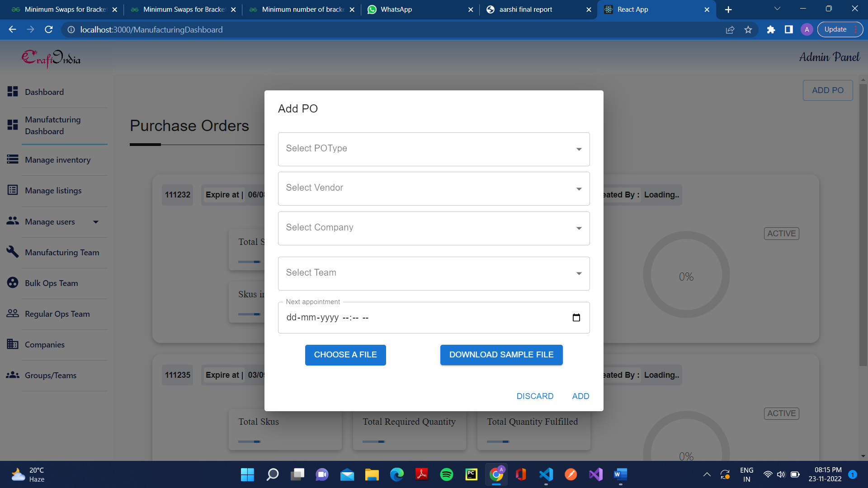The image size is (868, 488).
Task: Select the Bulk Ops Team icon
Action: pos(13,282)
